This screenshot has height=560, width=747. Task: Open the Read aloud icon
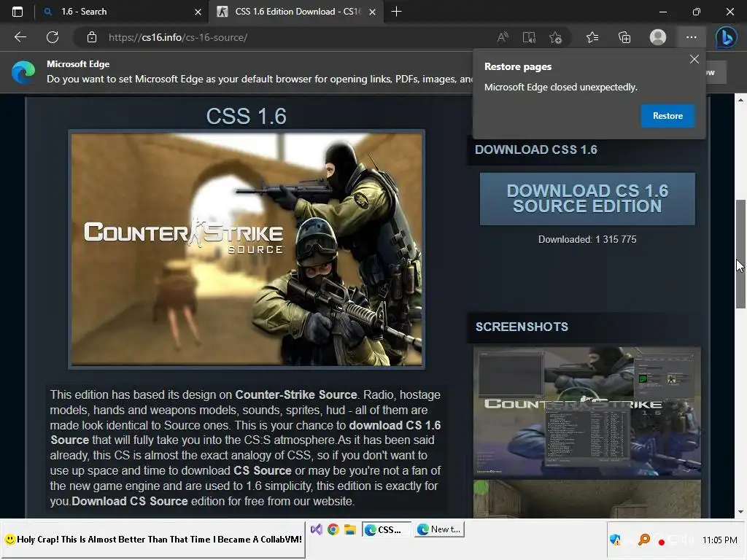(x=503, y=37)
